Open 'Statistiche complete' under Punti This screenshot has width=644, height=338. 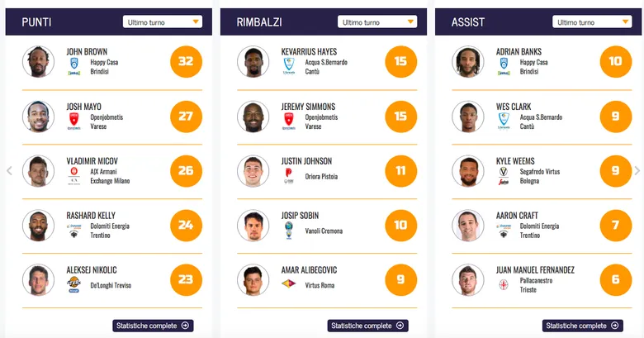(153, 326)
